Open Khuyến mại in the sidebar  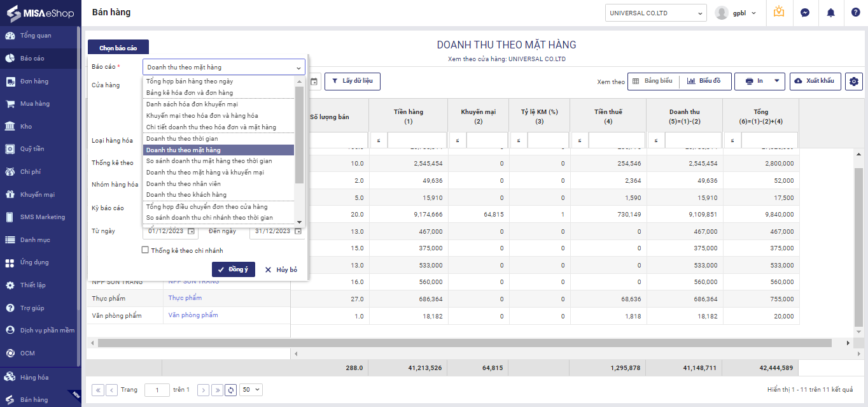click(x=37, y=194)
